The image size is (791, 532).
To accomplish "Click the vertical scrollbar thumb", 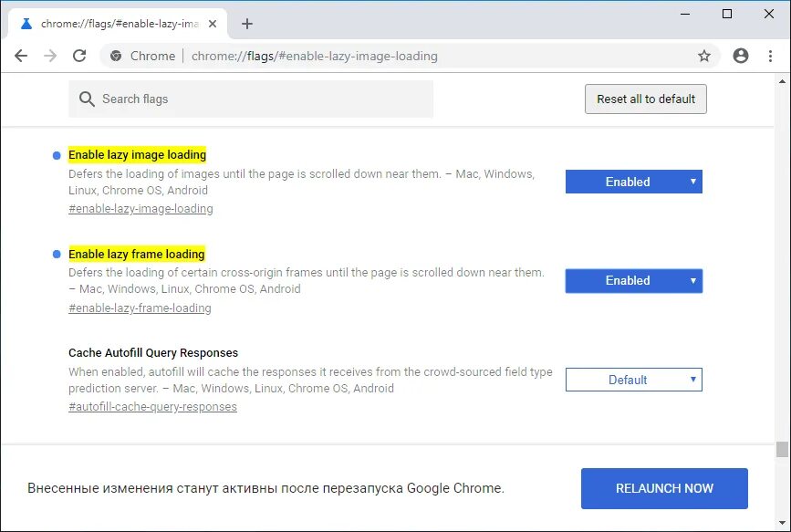I will pyautogui.click(x=782, y=449).
